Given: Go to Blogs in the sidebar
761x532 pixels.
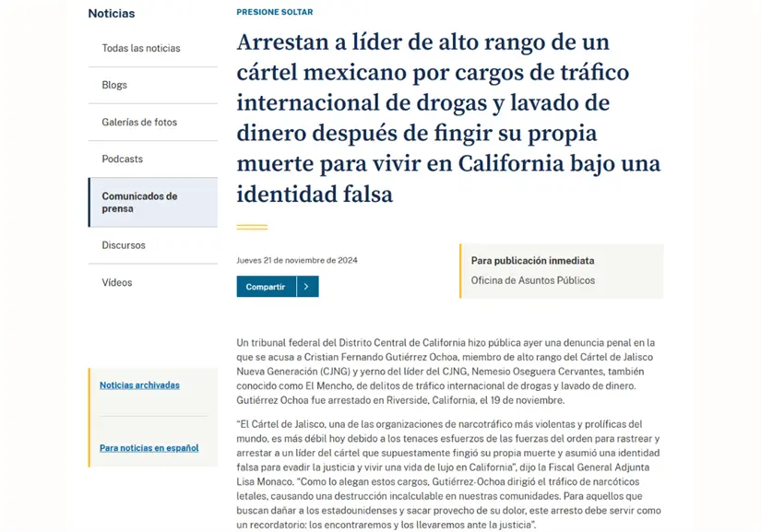Looking at the screenshot, I should coord(114,85).
